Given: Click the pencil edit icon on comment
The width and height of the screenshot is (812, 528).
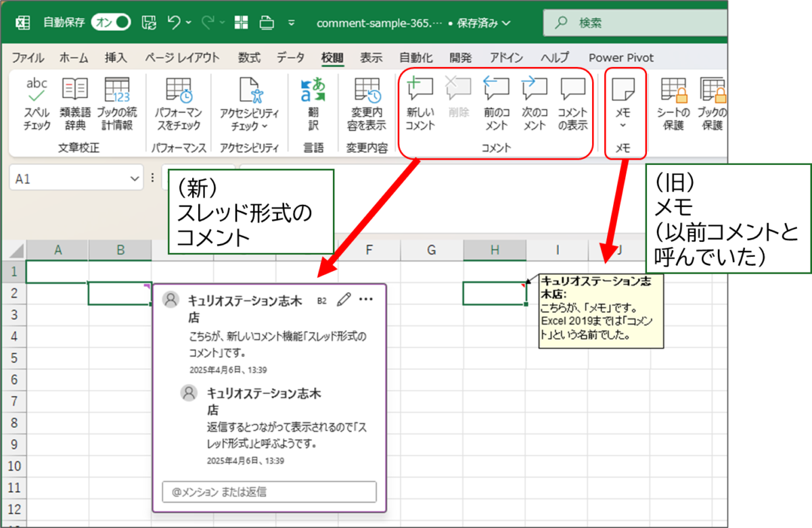Looking at the screenshot, I should (x=344, y=299).
